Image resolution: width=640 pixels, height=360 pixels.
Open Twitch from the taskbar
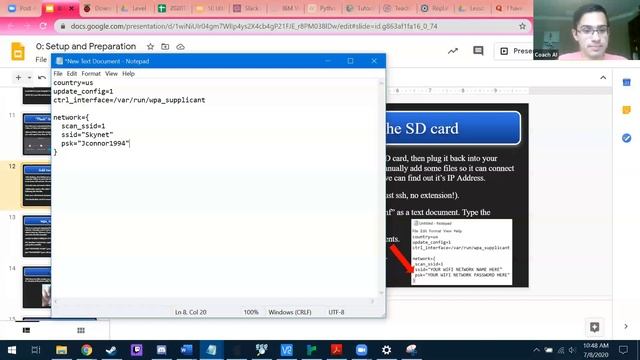coord(136,350)
